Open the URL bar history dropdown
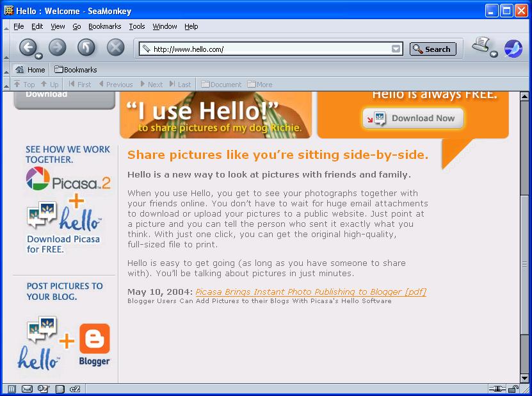Image resolution: width=532 pixels, height=396 pixels. click(396, 49)
